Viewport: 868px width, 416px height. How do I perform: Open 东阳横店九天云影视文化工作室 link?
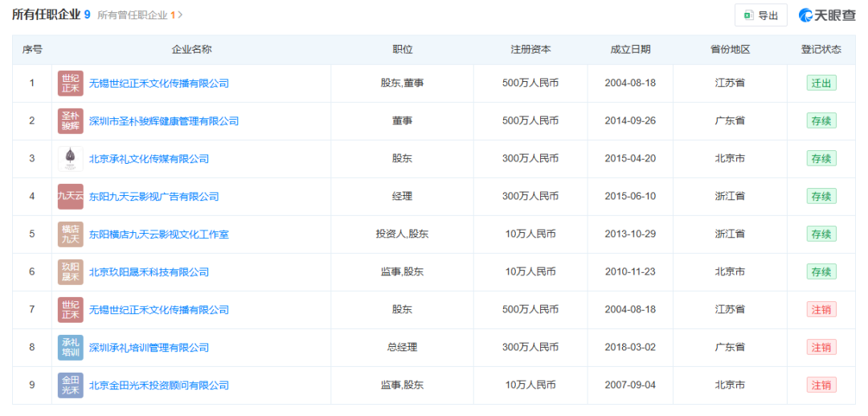point(159,235)
